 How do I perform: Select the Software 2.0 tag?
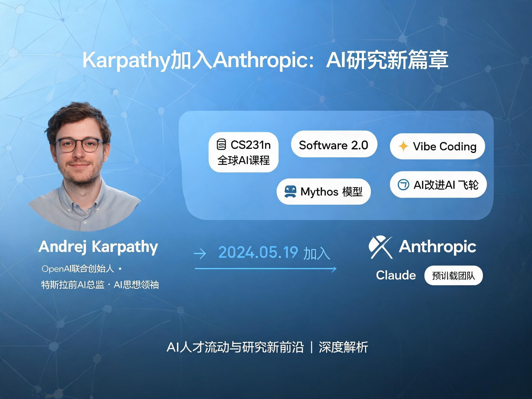[334, 144]
